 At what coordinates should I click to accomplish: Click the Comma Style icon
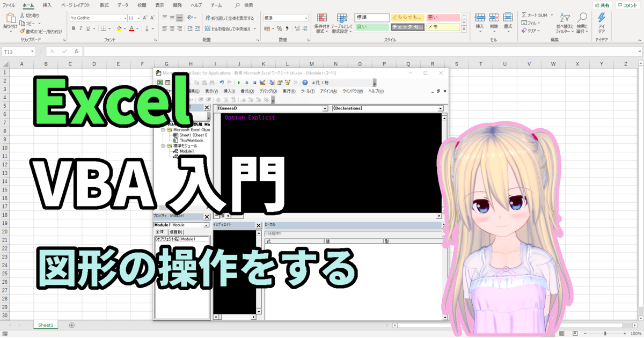(x=287, y=28)
